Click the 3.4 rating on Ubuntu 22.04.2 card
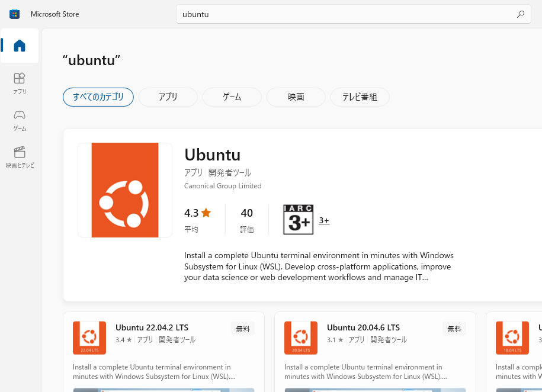 coord(123,340)
